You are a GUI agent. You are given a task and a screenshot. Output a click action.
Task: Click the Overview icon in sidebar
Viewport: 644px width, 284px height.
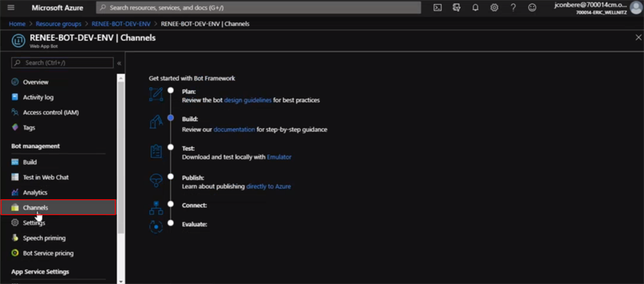(15, 82)
